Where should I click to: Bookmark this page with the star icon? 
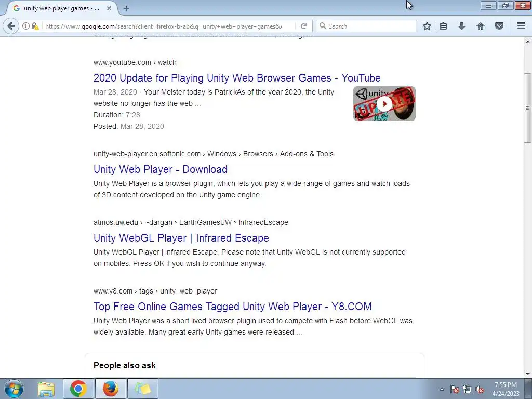[x=427, y=26]
